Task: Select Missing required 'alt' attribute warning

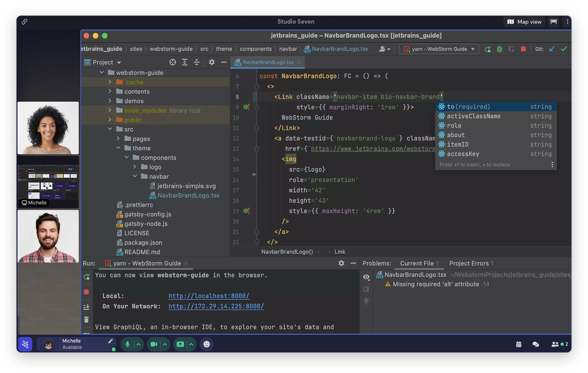Action: [x=437, y=284]
